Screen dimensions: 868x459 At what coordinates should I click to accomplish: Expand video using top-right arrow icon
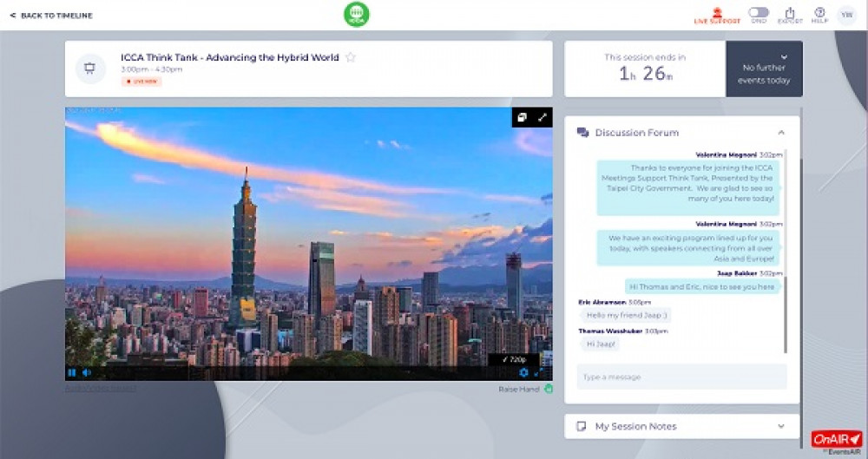(542, 117)
